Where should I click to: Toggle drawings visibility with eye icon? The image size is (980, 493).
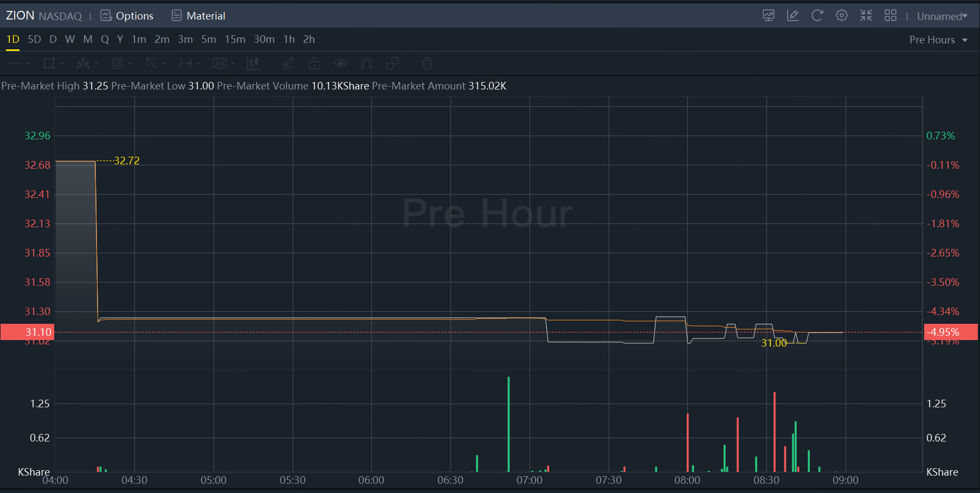pos(340,64)
